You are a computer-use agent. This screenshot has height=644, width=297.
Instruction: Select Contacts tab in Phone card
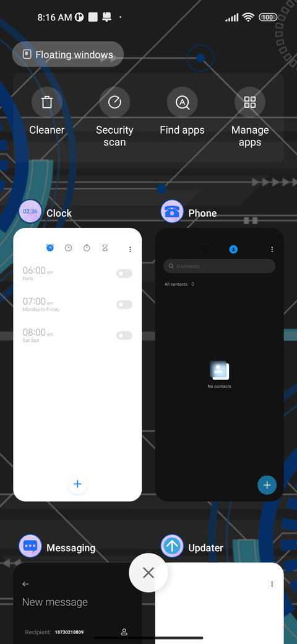click(x=233, y=250)
